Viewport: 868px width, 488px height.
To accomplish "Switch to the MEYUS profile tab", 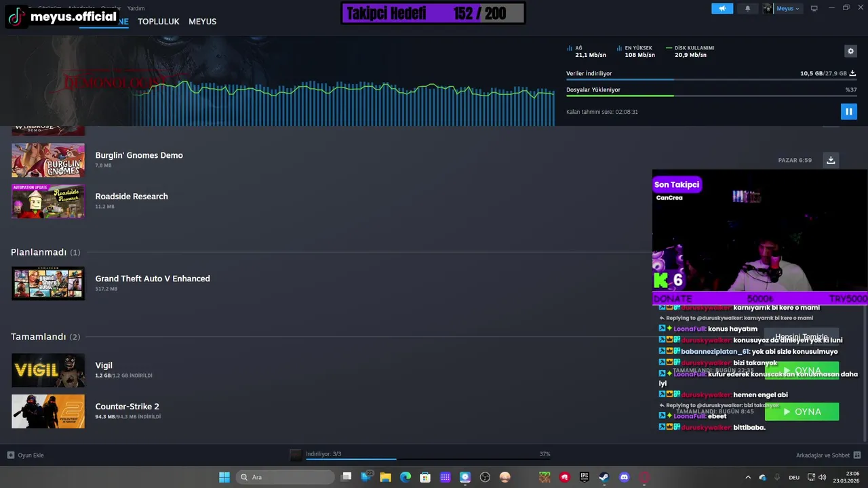I will 202,22.
